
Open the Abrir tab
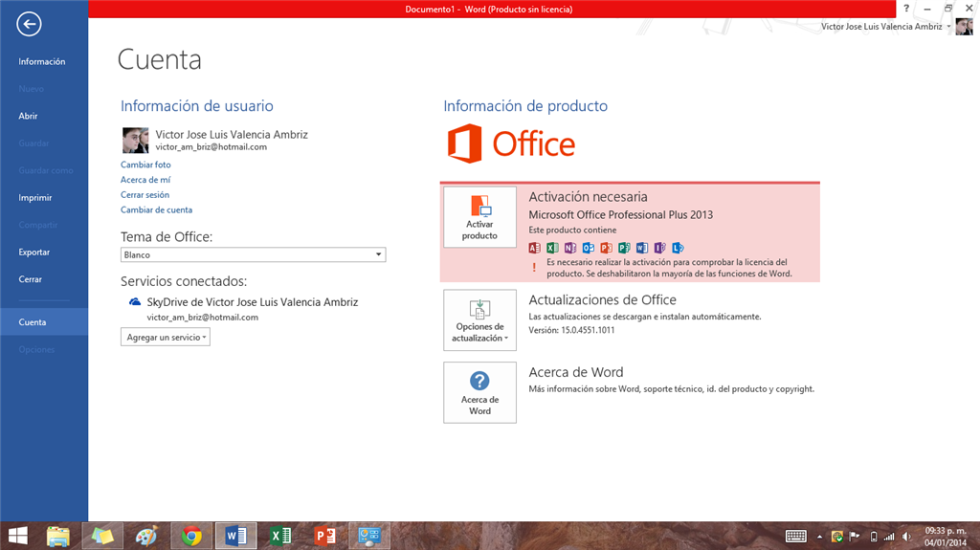pyautogui.click(x=28, y=116)
